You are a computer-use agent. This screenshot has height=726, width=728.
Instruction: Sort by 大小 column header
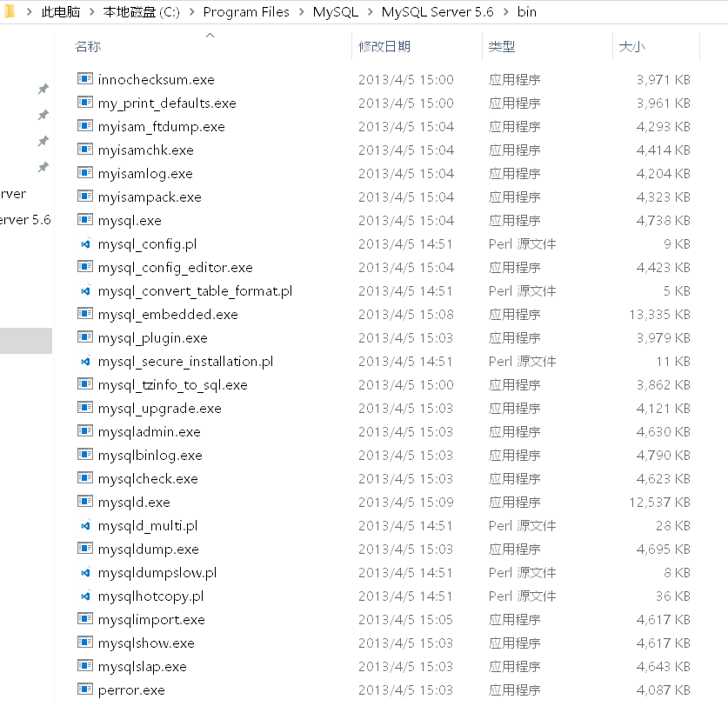[x=632, y=46]
